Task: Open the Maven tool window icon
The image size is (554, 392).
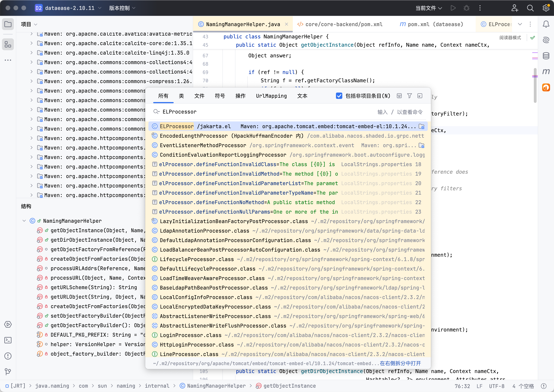Action: tap(546, 71)
